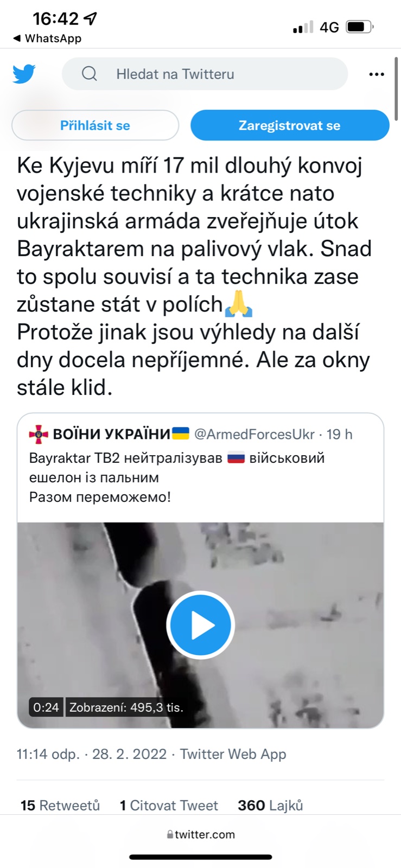Viewport: 401px width, 868px height.
Task: Tap the battery status icon
Action: click(360, 27)
